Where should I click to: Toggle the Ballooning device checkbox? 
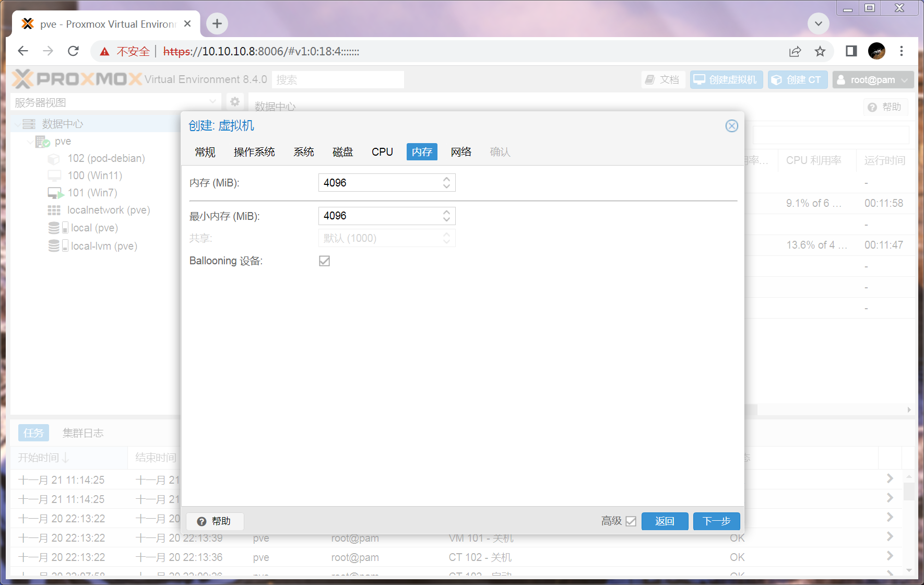(x=324, y=261)
